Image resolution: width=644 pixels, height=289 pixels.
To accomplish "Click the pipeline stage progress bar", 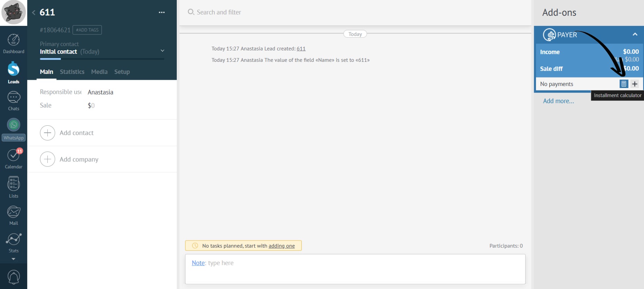I will (x=102, y=59).
